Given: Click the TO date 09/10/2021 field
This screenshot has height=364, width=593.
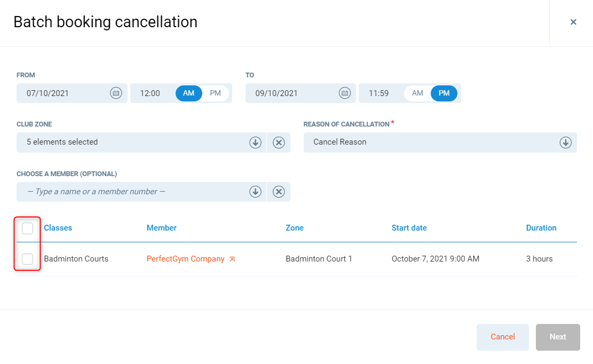Looking at the screenshot, I should (x=288, y=93).
